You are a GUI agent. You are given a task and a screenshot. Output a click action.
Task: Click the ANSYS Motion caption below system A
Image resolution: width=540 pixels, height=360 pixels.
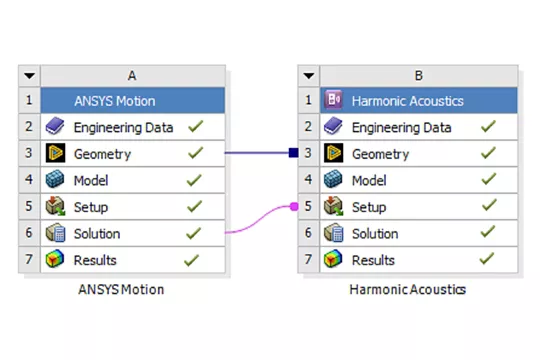pyautogui.click(x=121, y=289)
